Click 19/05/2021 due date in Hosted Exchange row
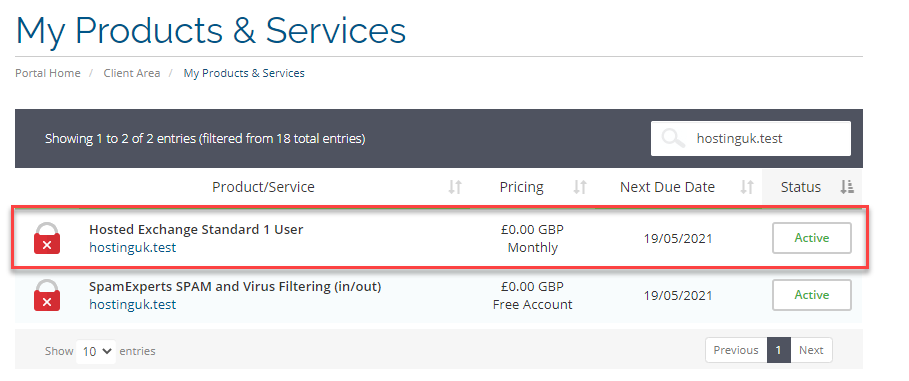Screen dimensions: 909x381 [678, 238]
